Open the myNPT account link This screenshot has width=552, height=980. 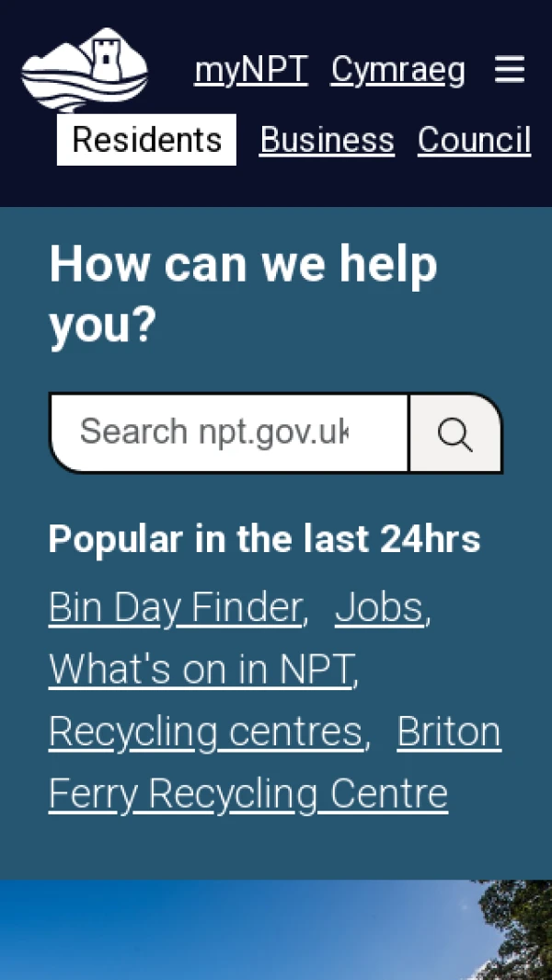pyautogui.click(x=251, y=69)
